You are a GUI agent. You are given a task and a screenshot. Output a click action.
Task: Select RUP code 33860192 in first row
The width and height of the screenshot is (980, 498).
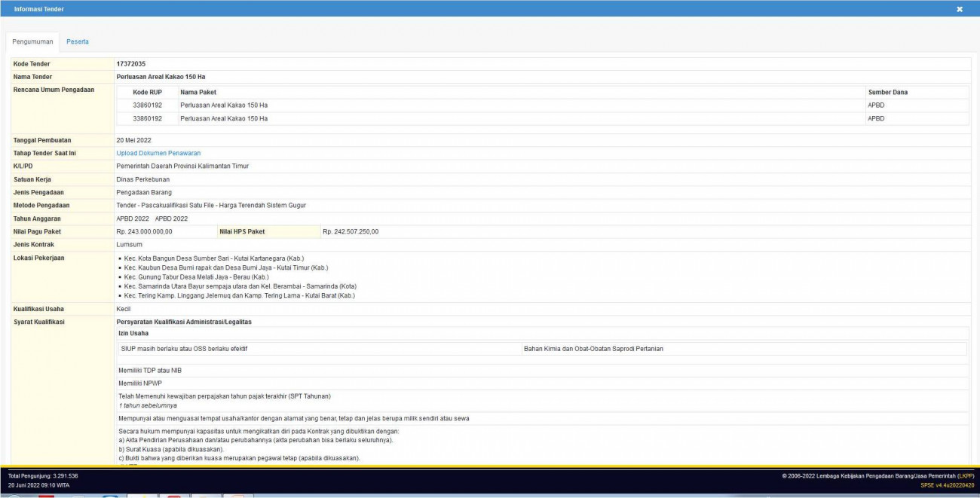tap(148, 105)
